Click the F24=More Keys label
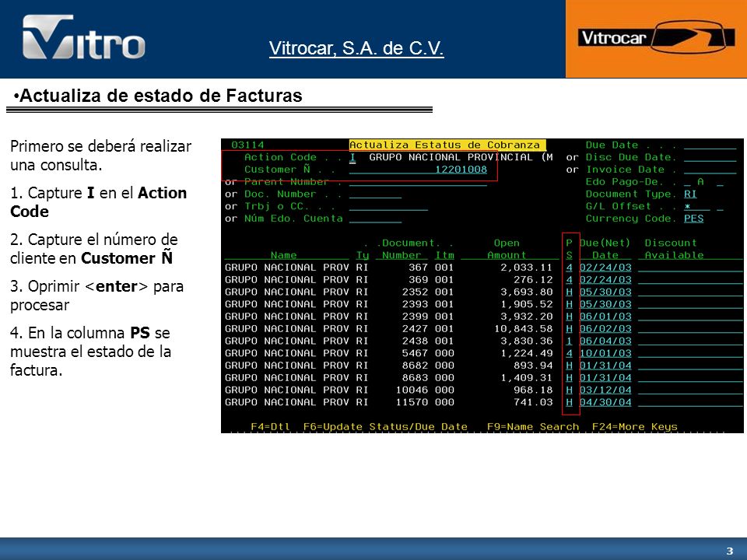The width and height of the screenshot is (747, 560). pyautogui.click(x=635, y=427)
